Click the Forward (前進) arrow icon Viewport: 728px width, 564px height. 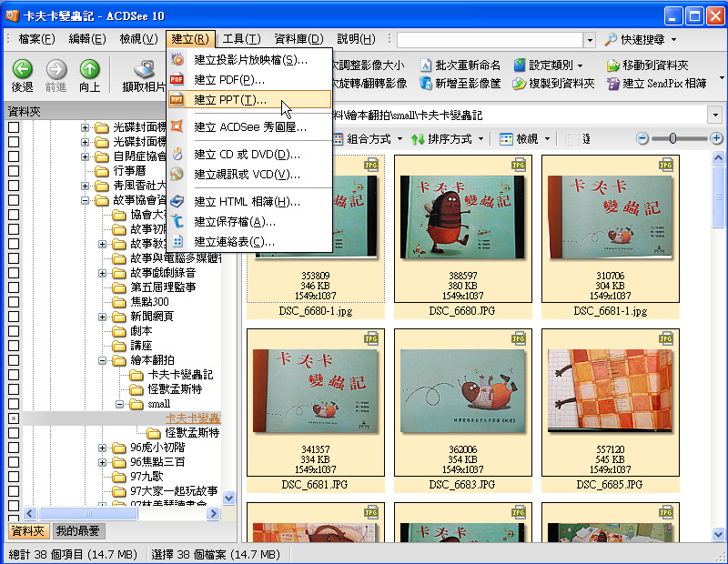(56, 69)
